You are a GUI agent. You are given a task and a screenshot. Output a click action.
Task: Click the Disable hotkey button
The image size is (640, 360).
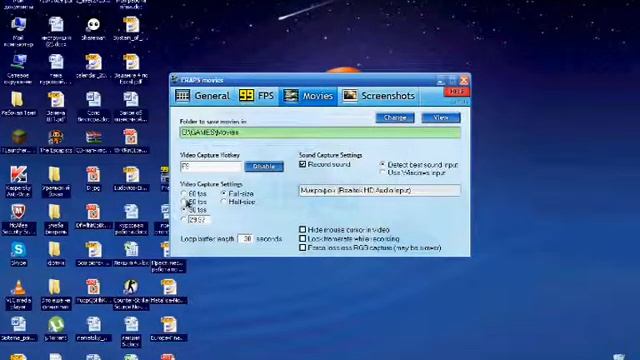point(264,167)
